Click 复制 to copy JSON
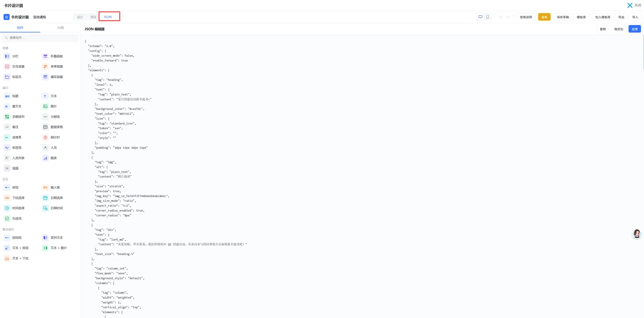Screen dimensions: 644x318 (x=603, y=29)
